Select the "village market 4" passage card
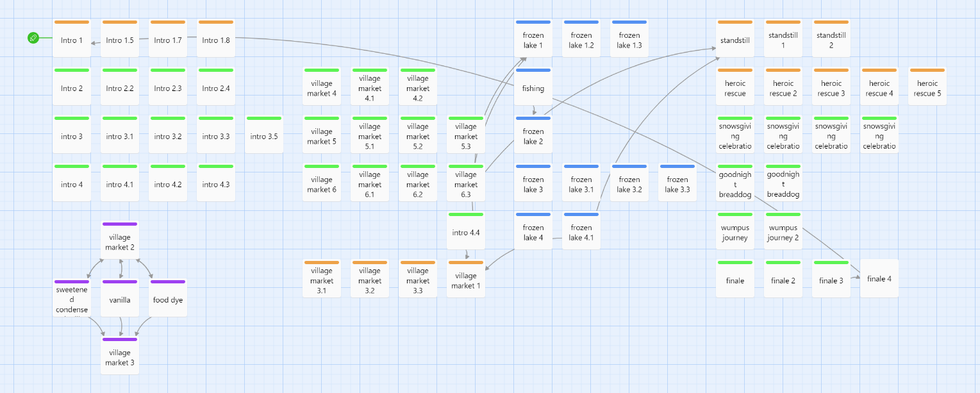The width and height of the screenshot is (980, 393). tap(322, 87)
